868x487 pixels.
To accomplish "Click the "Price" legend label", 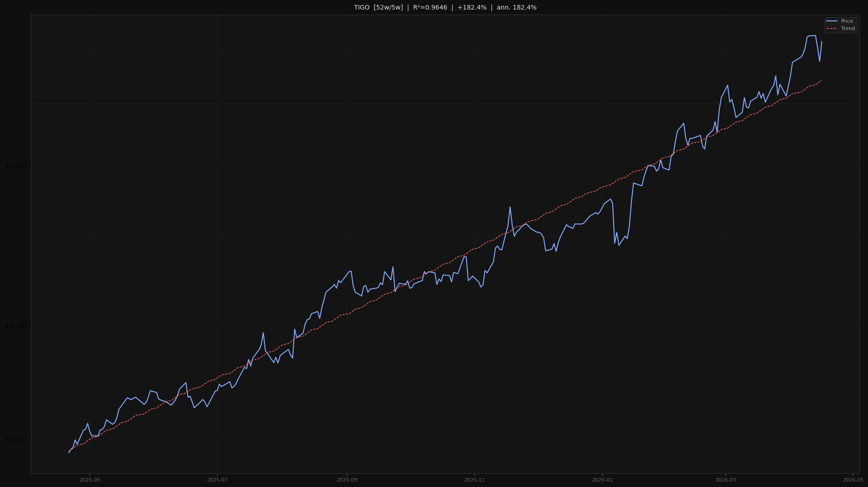I will (x=847, y=21).
